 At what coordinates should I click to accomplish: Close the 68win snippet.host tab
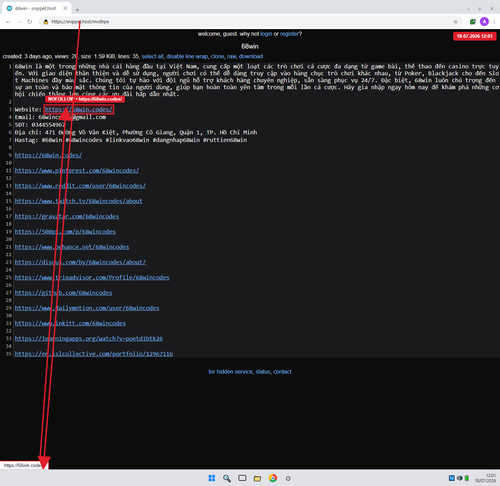pos(65,8)
